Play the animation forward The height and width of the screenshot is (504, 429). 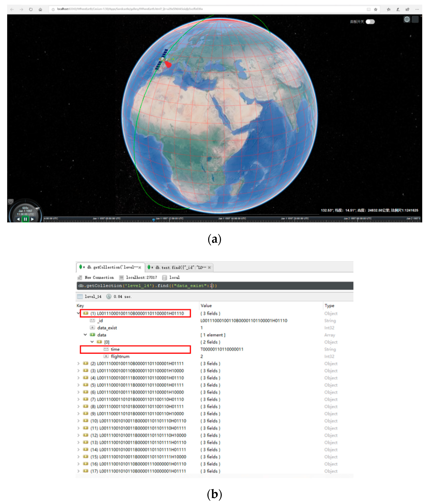(32, 219)
